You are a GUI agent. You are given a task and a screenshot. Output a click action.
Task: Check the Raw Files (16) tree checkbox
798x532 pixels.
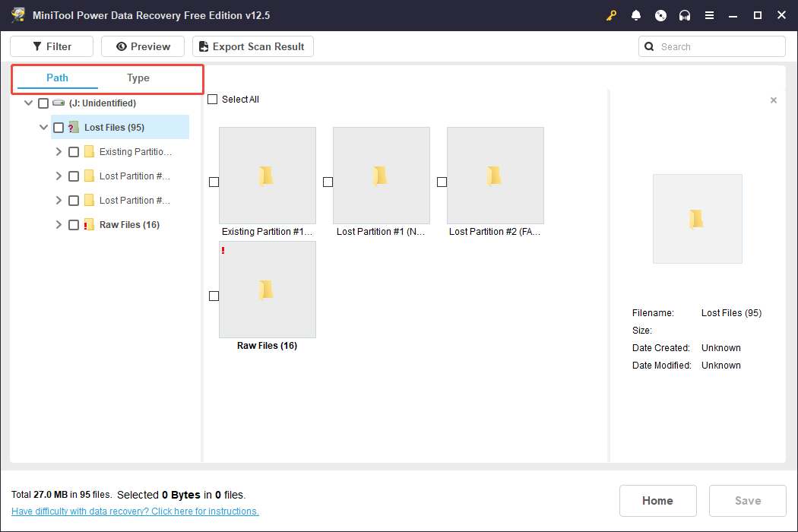[x=74, y=225]
